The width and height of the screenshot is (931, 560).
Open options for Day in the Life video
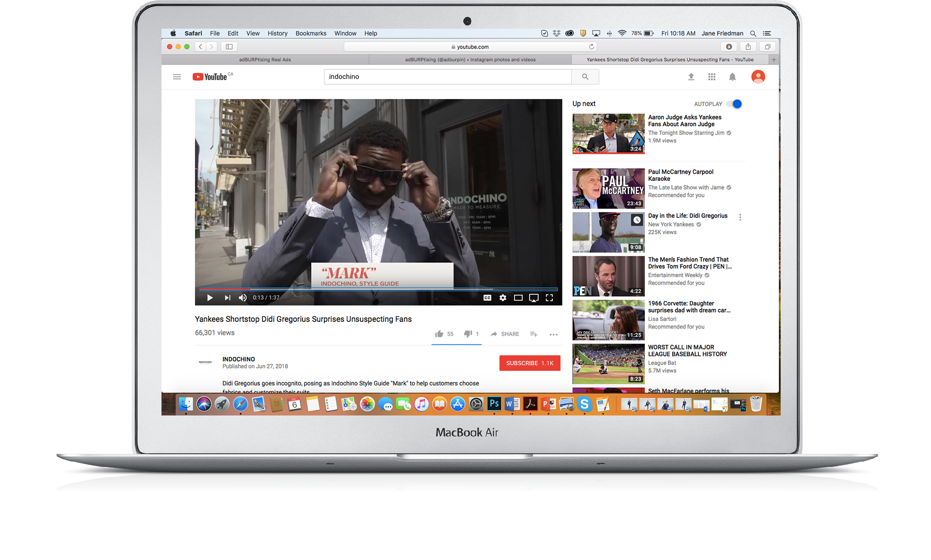point(740,217)
